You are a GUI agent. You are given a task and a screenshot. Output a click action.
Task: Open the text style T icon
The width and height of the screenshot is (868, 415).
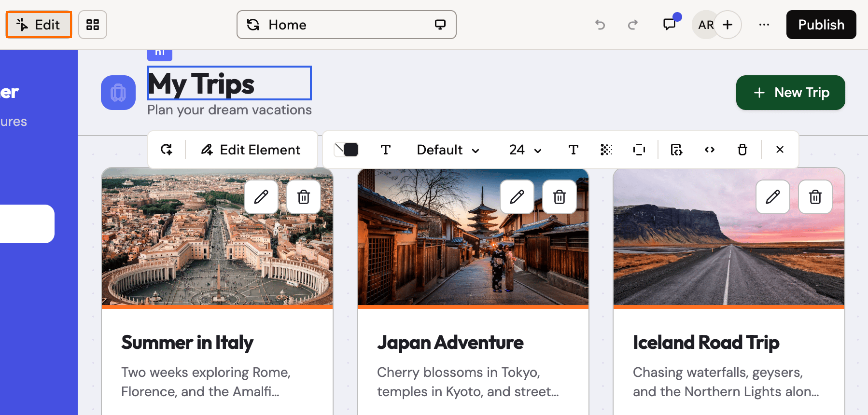[x=574, y=150]
